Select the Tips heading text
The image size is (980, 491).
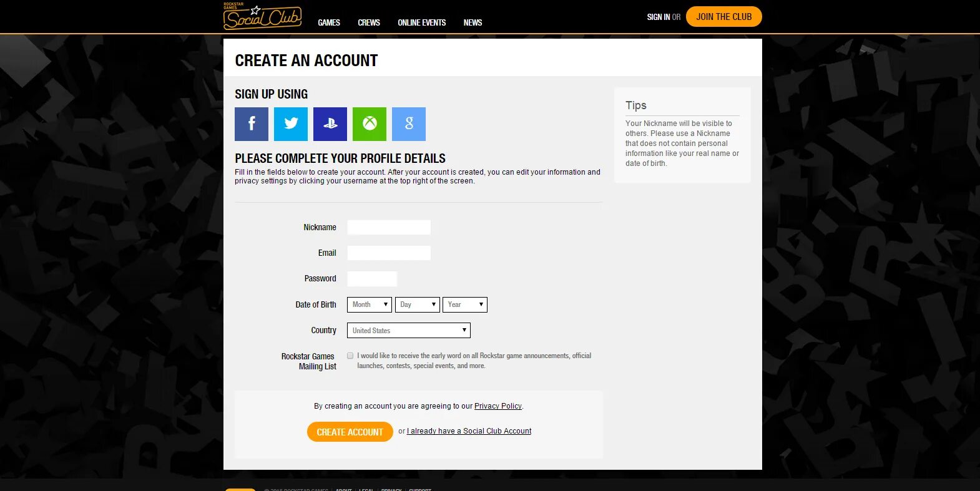(x=636, y=105)
